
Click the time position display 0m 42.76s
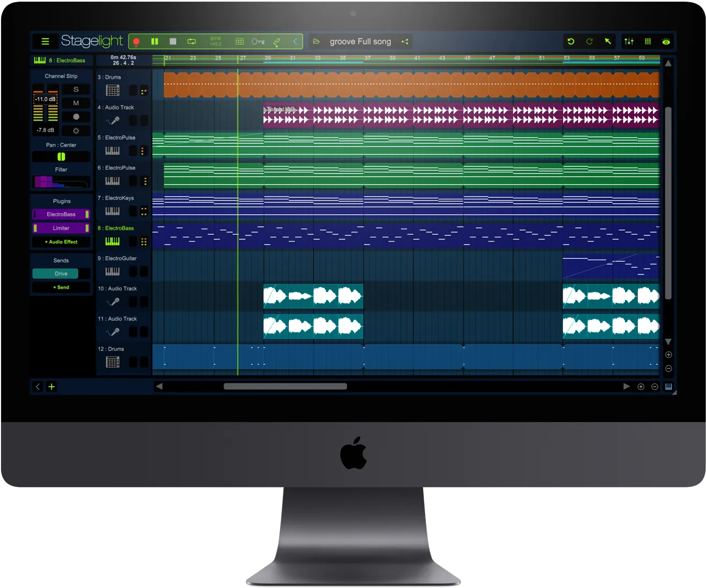pyautogui.click(x=123, y=57)
